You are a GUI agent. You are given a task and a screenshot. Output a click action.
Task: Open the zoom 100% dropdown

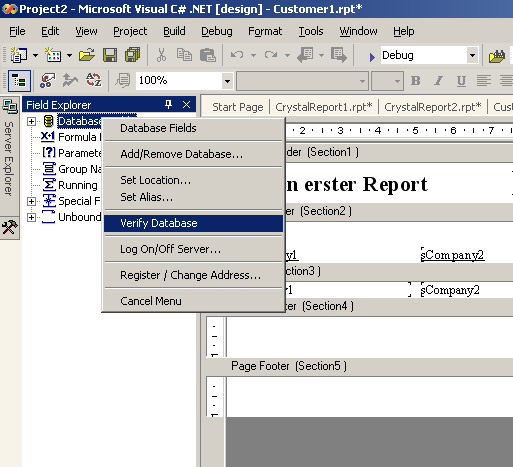[x=227, y=81]
